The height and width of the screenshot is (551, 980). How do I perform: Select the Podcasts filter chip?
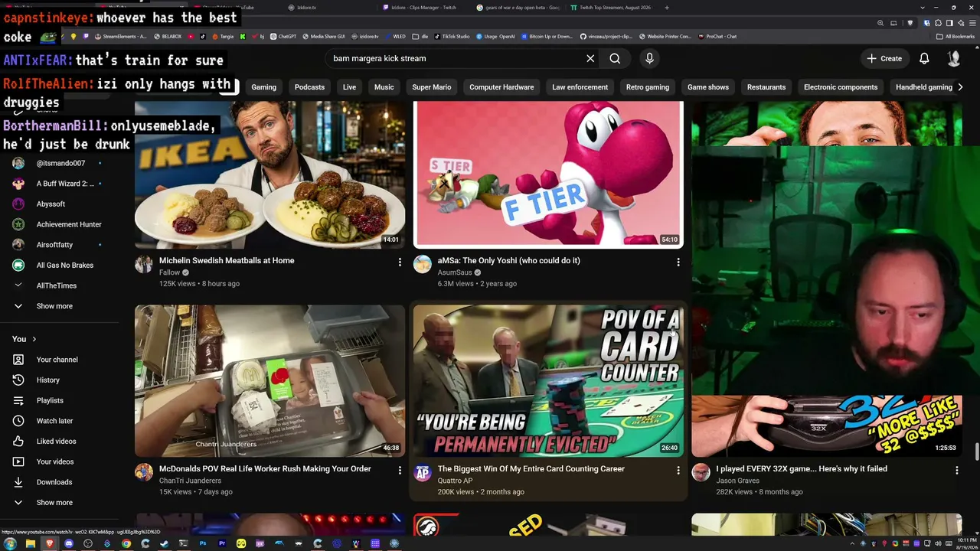(309, 87)
